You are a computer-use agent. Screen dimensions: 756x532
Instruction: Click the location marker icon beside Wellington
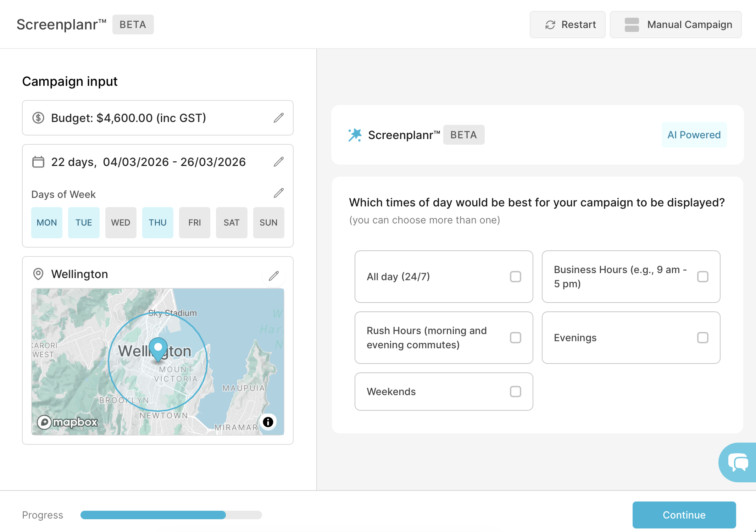[x=38, y=274]
